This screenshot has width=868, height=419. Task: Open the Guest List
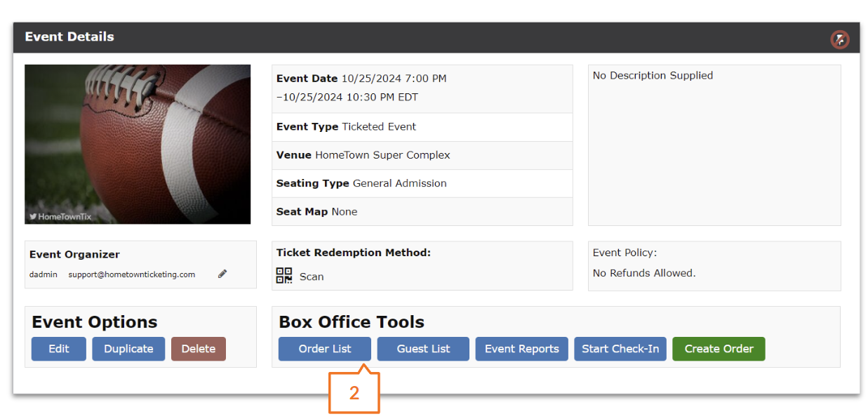(423, 349)
